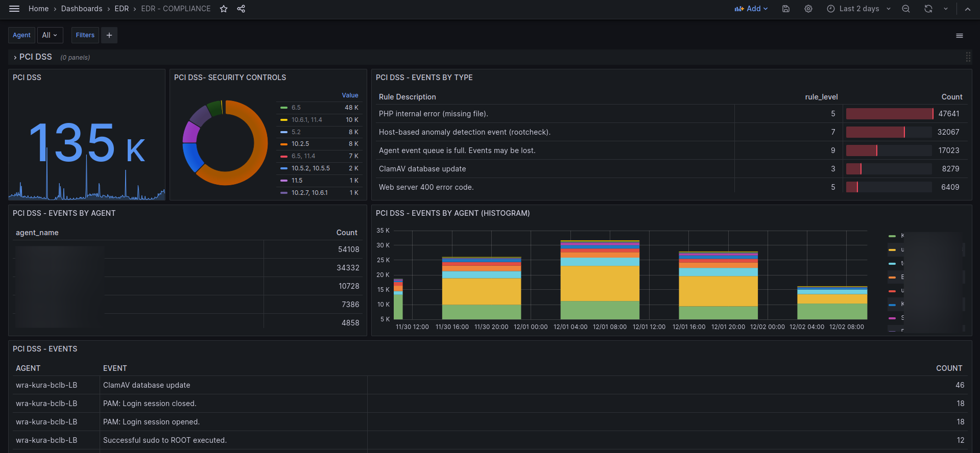Go to Dashboards breadcrumb

click(82, 9)
